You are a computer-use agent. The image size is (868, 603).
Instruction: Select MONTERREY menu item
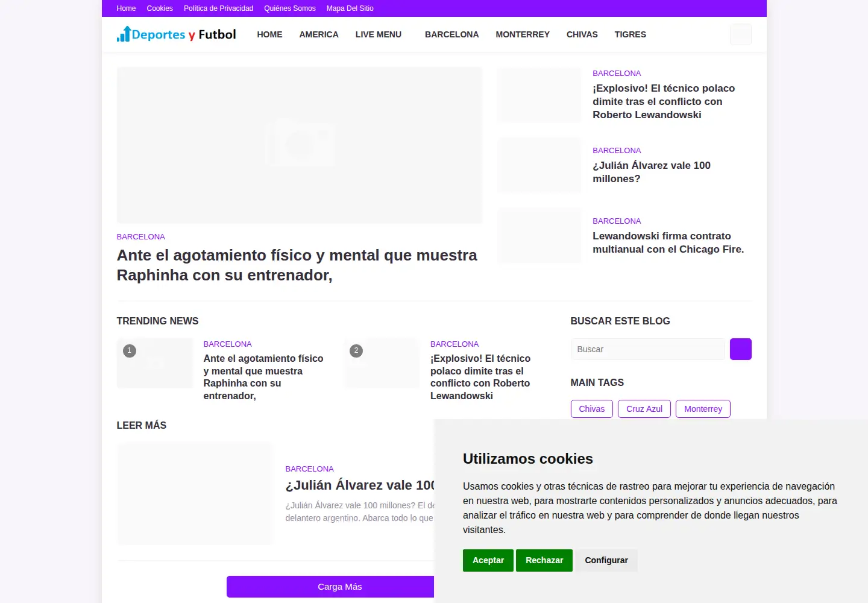coord(523,34)
